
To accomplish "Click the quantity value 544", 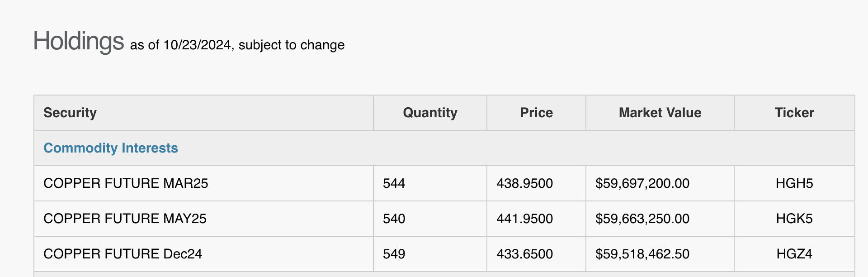I will pyautogui.click(x=394, y=183).
